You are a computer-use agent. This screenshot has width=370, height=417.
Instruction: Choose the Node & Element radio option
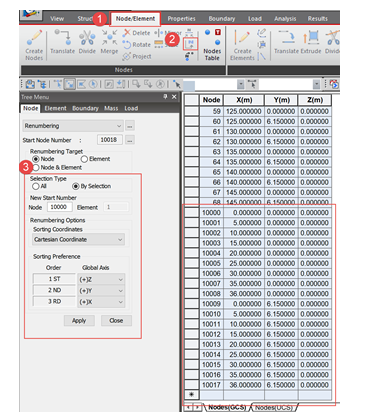click(x=36, y=167)
